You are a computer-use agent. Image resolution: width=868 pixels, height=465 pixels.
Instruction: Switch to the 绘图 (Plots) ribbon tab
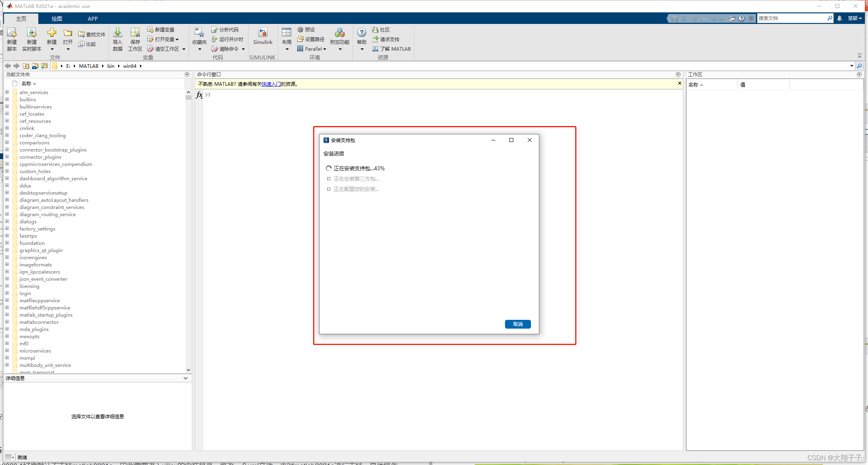point(57,18)
